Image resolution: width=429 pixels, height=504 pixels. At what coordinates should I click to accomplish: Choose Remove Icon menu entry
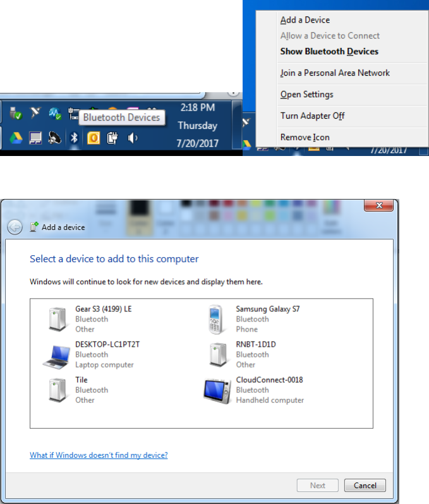(305, 137)
